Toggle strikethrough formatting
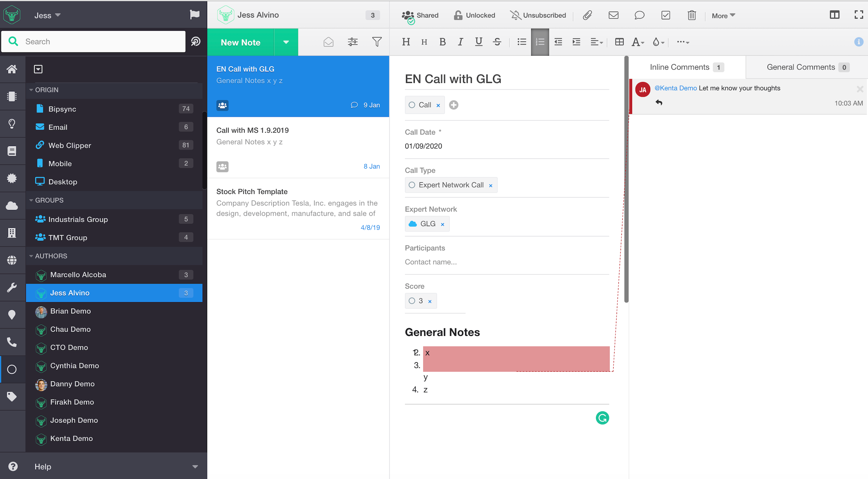868x479 pixels. pos(497,42)
